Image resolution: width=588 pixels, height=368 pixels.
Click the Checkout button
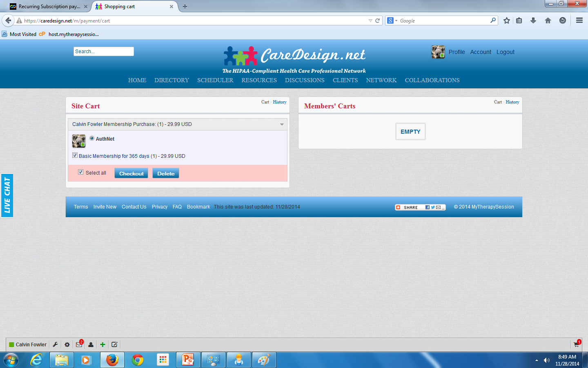click(x=131, y=173)
